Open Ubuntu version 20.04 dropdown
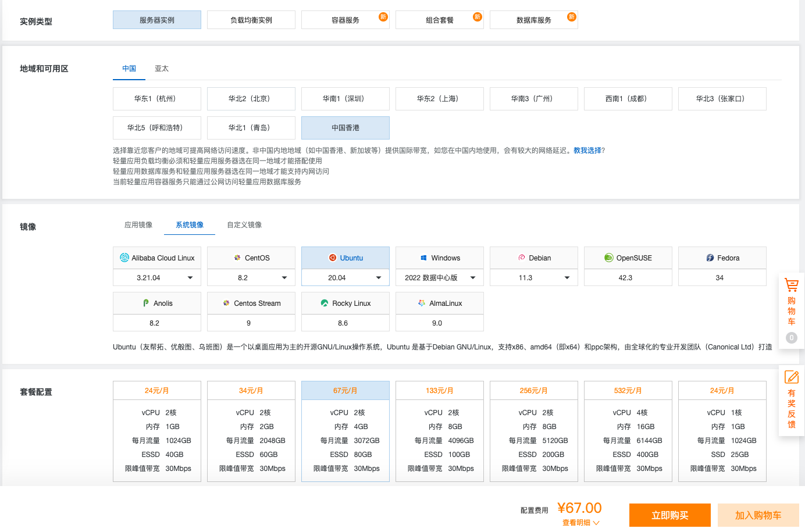Screen dimensions: 805x532 click(x=345, y=277)
